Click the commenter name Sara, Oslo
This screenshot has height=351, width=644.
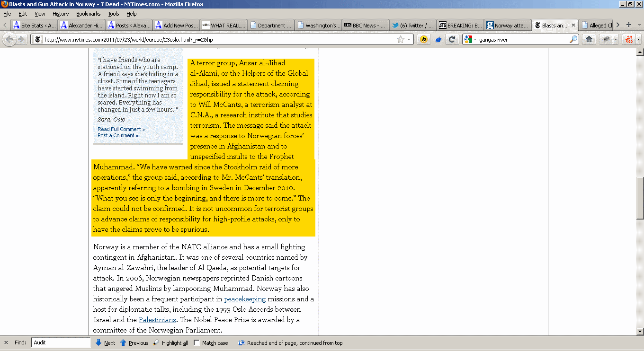[112, 119]
